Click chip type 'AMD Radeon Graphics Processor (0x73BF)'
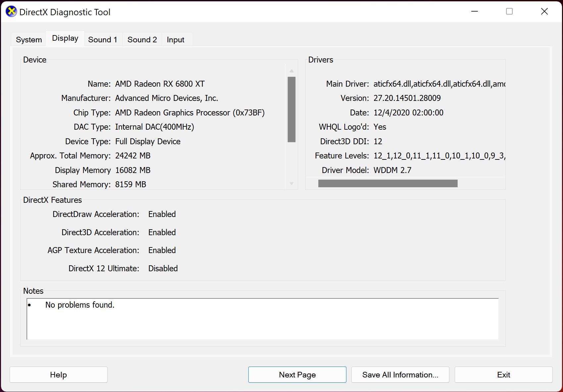Screen dimensions: 563x392 [x=190, y=113]
